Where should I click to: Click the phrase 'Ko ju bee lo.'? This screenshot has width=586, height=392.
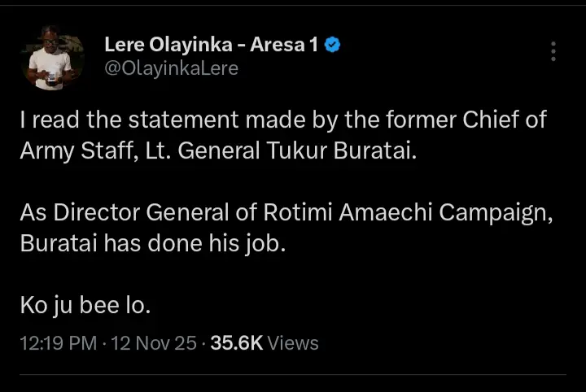[85, 305]
